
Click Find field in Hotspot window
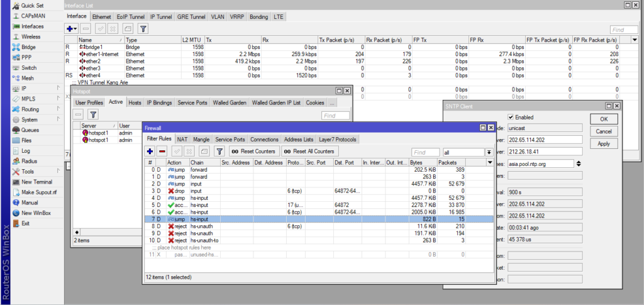coord(336,116)
